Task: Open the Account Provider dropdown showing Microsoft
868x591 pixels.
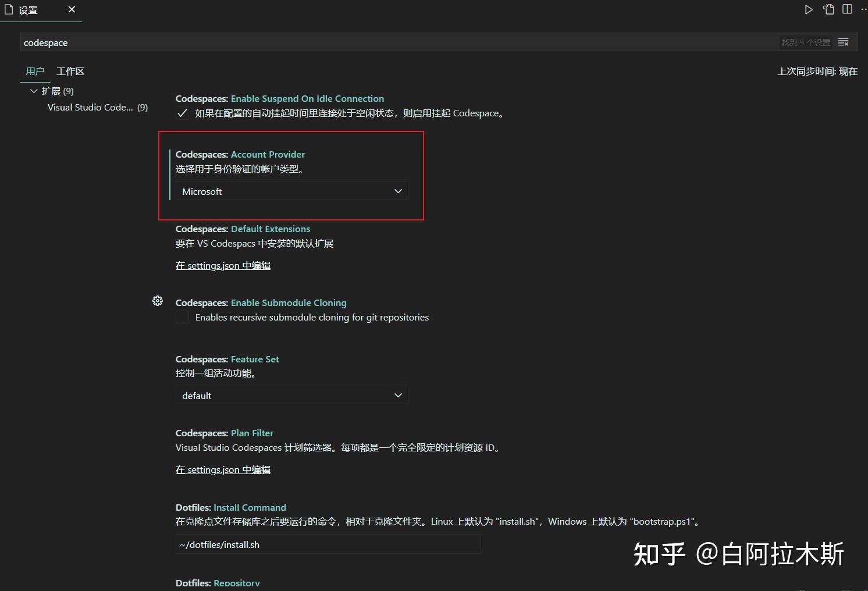Action: [291, 191]
